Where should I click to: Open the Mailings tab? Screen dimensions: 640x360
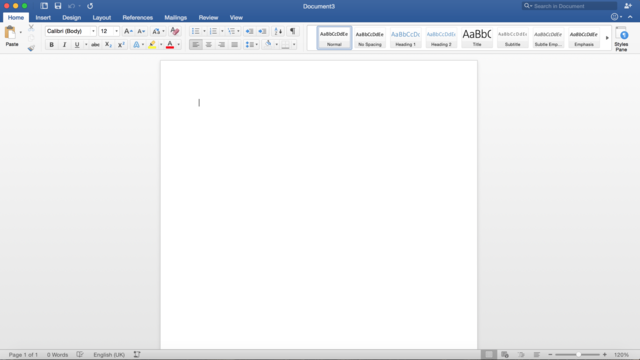point(176,18)
